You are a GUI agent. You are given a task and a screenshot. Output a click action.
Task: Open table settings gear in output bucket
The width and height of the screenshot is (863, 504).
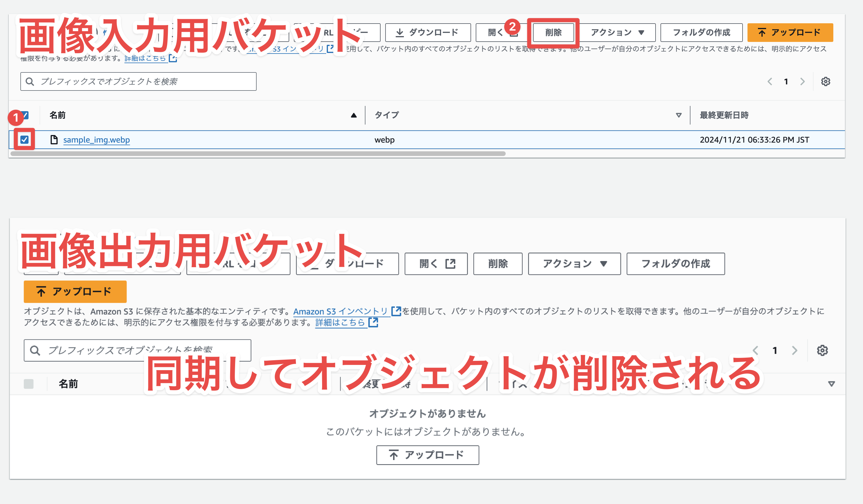coord(822,350)
